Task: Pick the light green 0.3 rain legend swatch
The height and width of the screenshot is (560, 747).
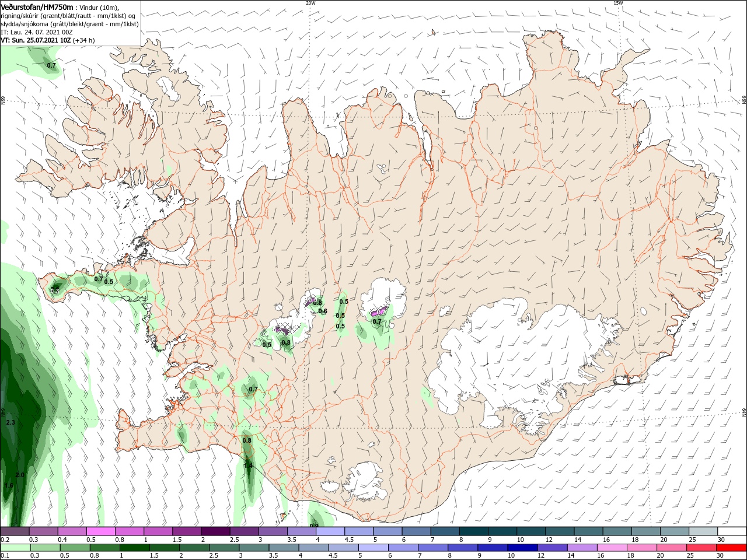Action: (44, 548)
